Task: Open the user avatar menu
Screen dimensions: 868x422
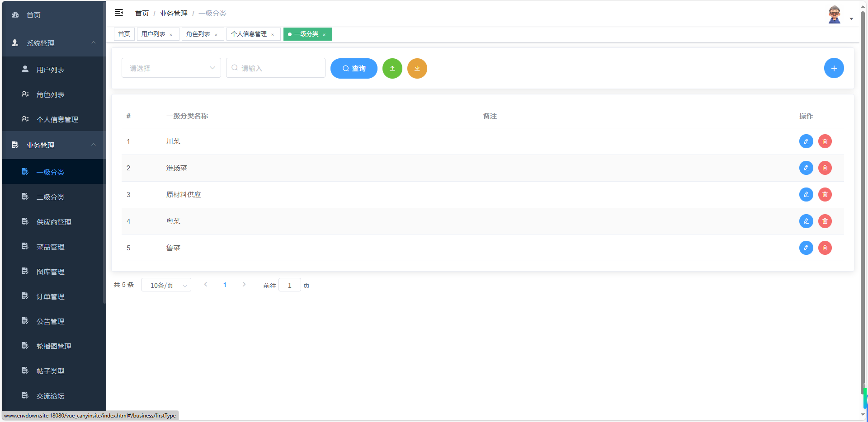Action: 834,14
